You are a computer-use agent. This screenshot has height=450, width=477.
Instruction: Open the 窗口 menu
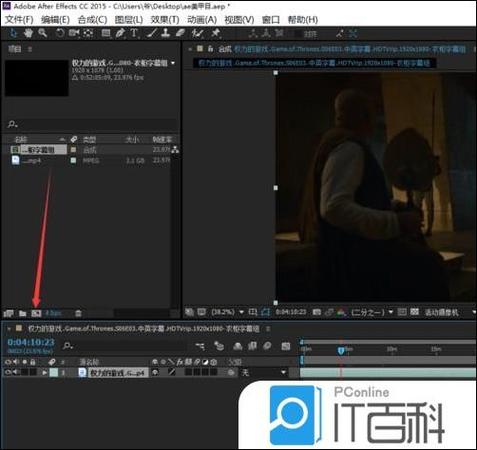pyautogui.click(x=271, y=20)
